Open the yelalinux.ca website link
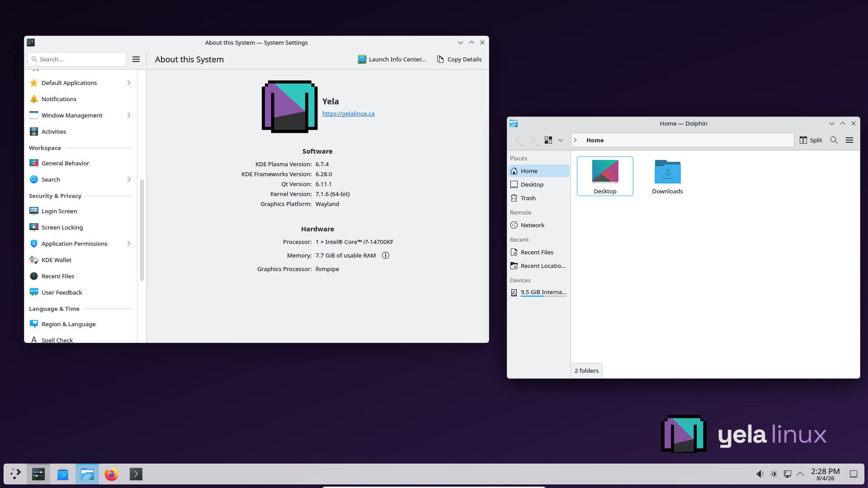This screenshot has width=868, height=488. [x=348, y=113]
